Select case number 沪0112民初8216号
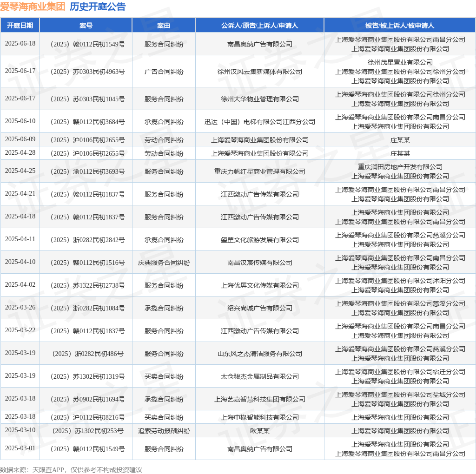The width and height of the screenshot is (476, 474). click(x=88, y=417)
